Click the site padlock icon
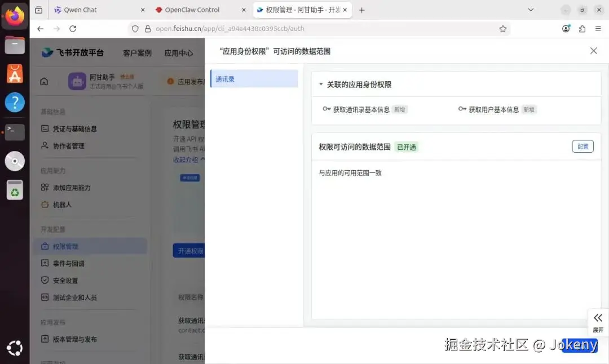609x364 pixels. point(148,28)
